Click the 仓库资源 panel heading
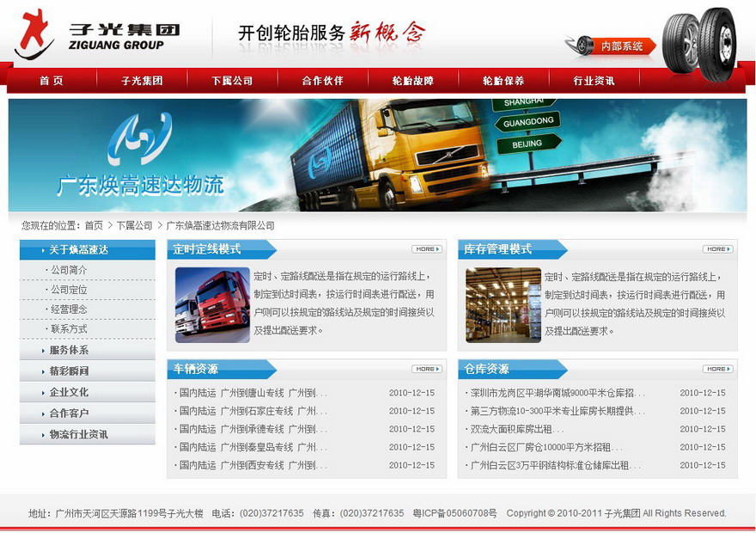The image size is (756, 533). click(x=486, y=369)
